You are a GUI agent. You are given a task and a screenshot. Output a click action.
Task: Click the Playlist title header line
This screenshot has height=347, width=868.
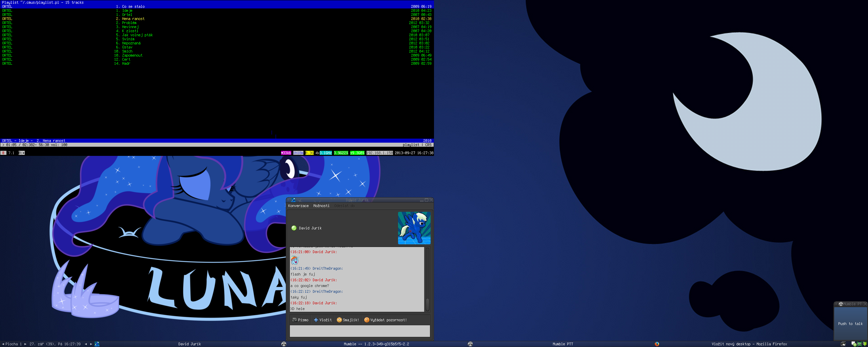[217, 2]
